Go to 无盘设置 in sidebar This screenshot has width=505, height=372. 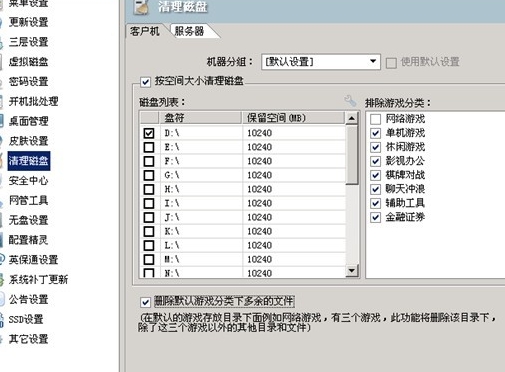28,220
